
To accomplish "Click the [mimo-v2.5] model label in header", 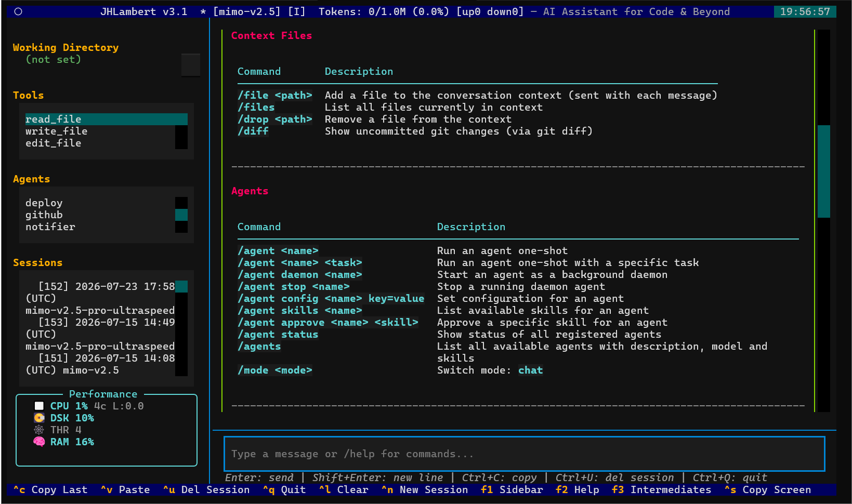I will [247, 11].
